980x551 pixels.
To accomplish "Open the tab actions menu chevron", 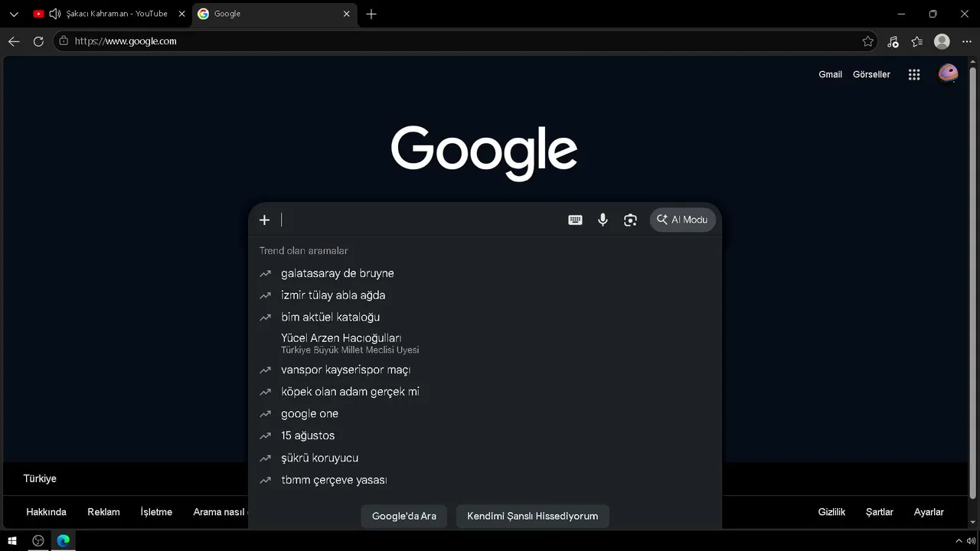I will [14, 14].
